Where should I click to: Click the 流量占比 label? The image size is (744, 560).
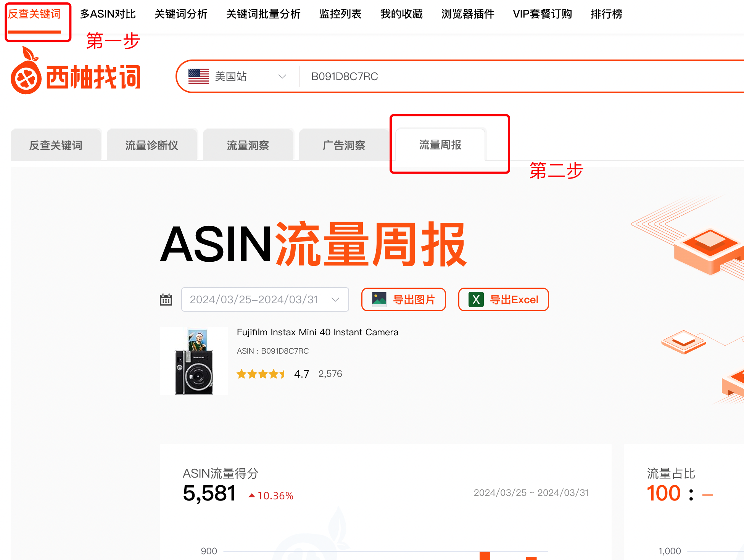click(x=671, y=473)
